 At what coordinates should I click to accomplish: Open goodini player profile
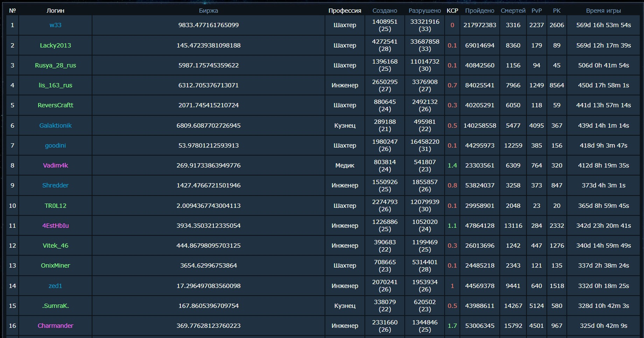[x=56, y=145]
